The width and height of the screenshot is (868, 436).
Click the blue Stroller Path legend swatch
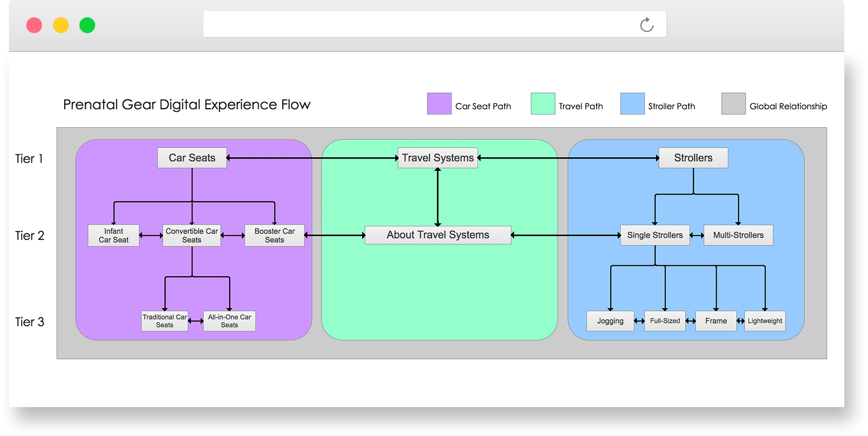(632, 103)
